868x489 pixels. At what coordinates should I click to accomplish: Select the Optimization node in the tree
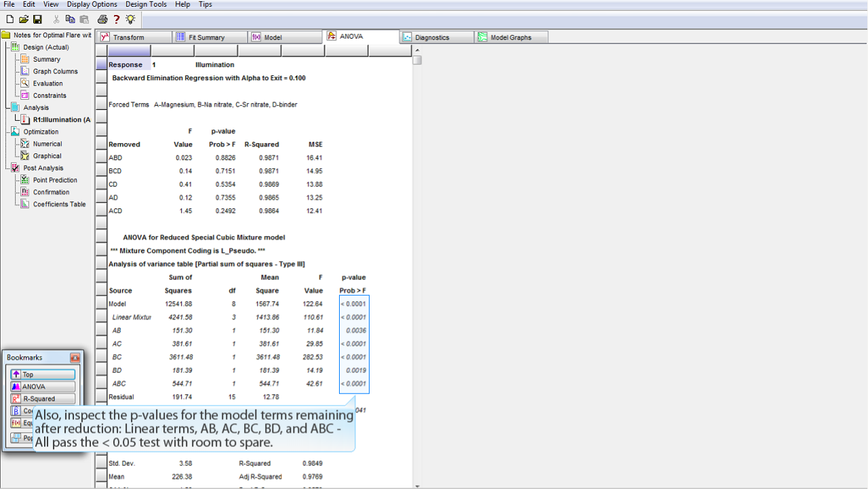41,132
